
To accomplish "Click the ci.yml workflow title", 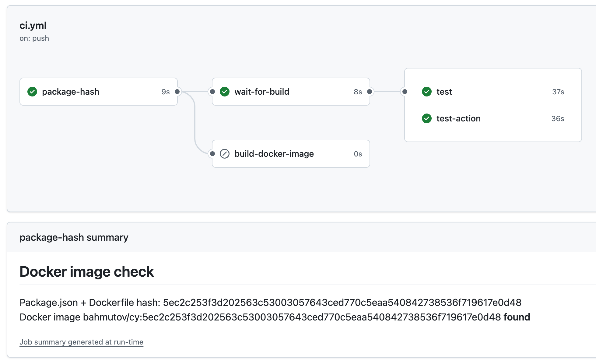I will point(33,26).
